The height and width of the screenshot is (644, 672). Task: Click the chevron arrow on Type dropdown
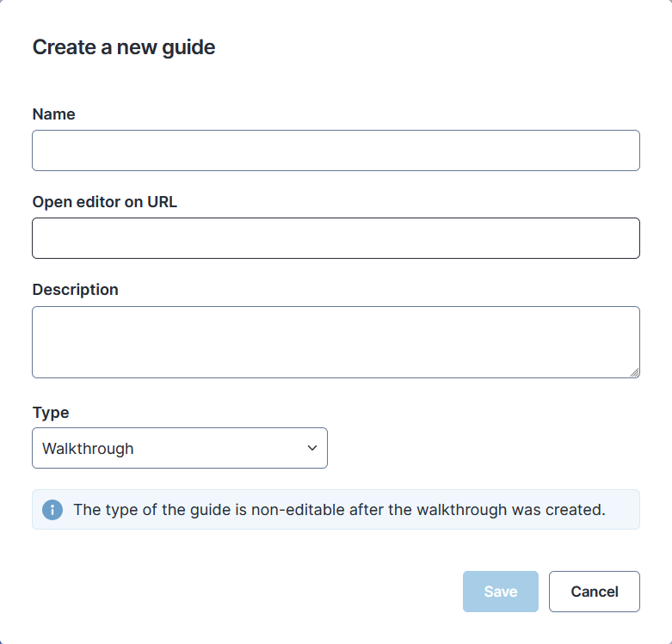(312, 448)
